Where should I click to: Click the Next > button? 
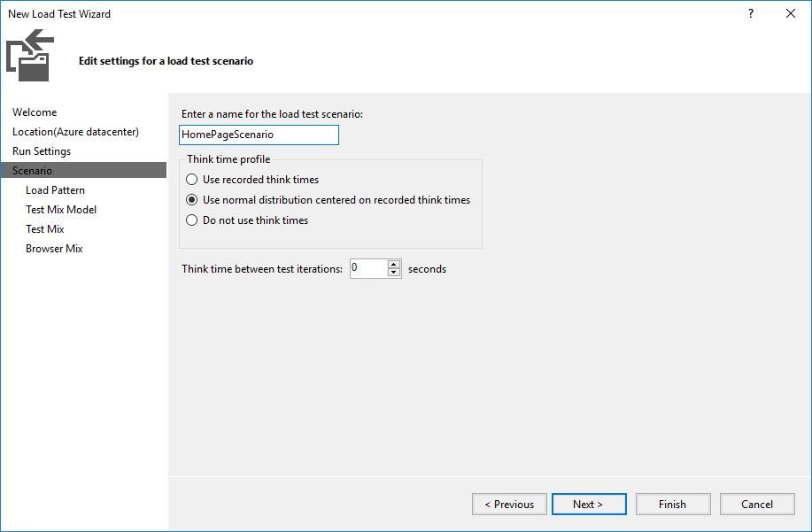pyautogui.click(x=590, y=504)
